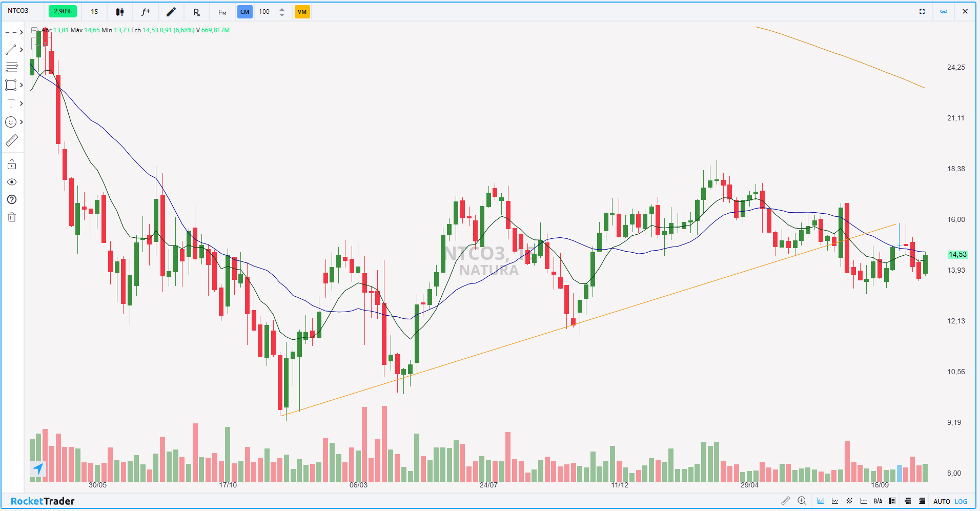Expand the crosshair cursor options arrow
The image size is (980, 511).
21,32
